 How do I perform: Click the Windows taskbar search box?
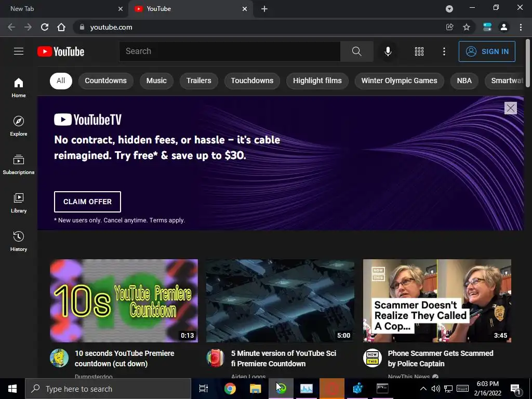(x=108, y=389)
